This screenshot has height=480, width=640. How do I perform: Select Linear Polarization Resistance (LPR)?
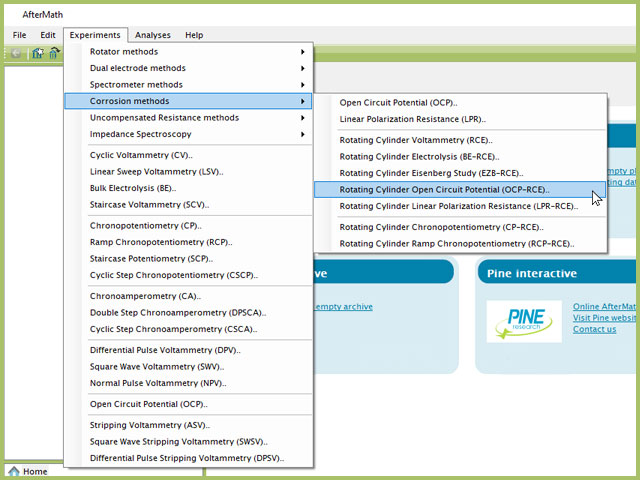[460, 120]
